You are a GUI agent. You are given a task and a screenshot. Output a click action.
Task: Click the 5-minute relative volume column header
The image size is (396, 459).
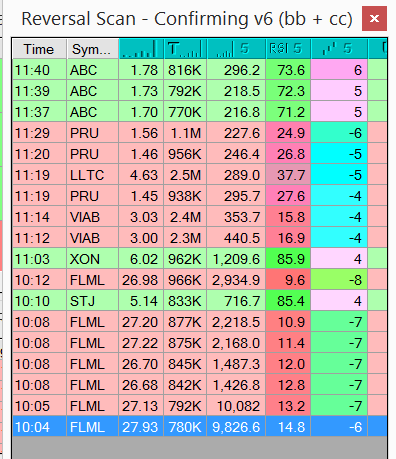coord(236,49)
